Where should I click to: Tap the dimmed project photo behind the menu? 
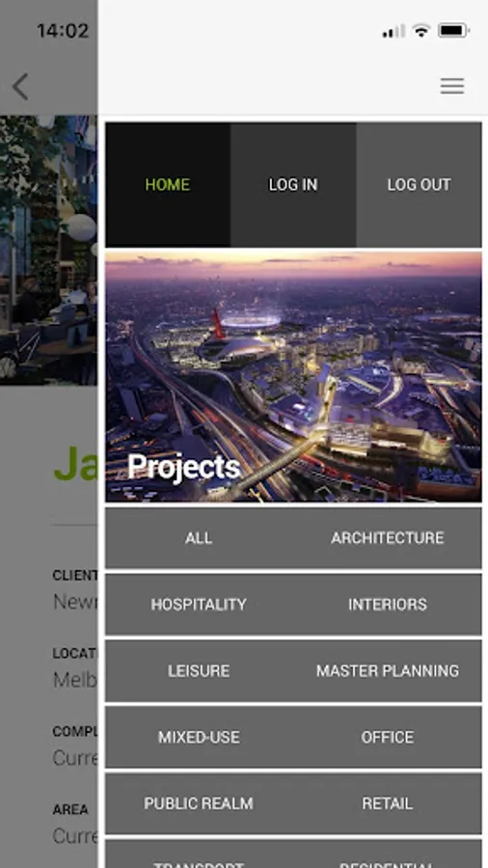(x=48, y=250)
